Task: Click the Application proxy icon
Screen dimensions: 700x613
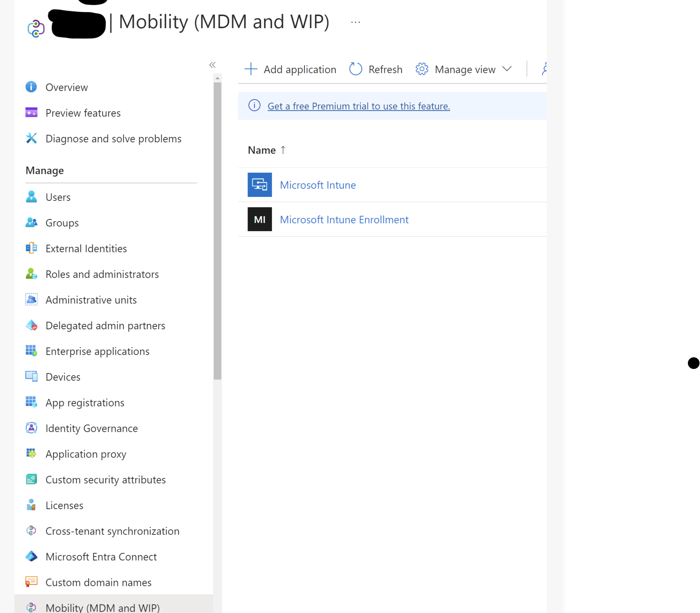Action: click(x=31, y=453)
